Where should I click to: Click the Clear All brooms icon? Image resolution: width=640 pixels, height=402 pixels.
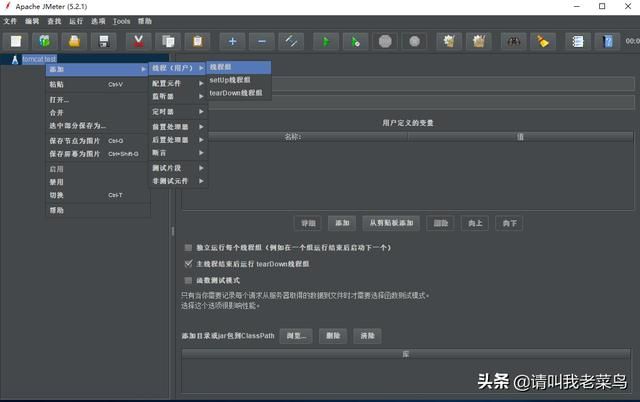[x=478, y=41]
